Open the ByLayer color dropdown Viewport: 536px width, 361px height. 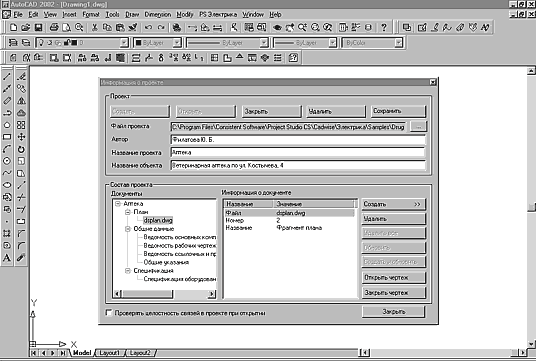(157, 43)
